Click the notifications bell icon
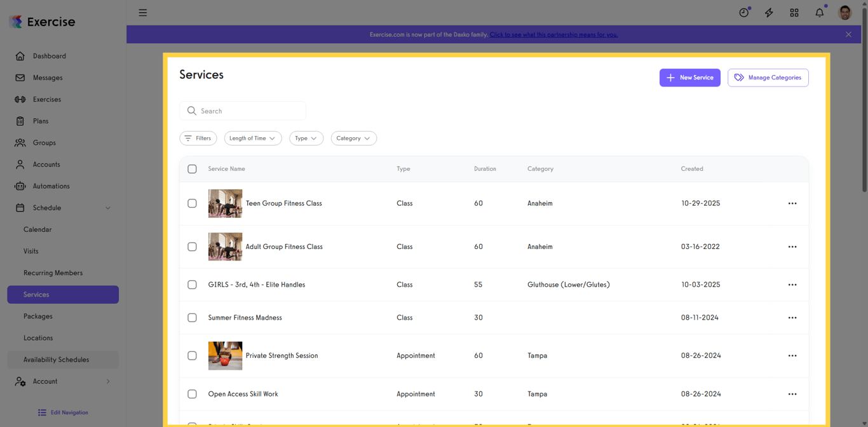Viewport: 868px width, 427px height. (819, 12)
